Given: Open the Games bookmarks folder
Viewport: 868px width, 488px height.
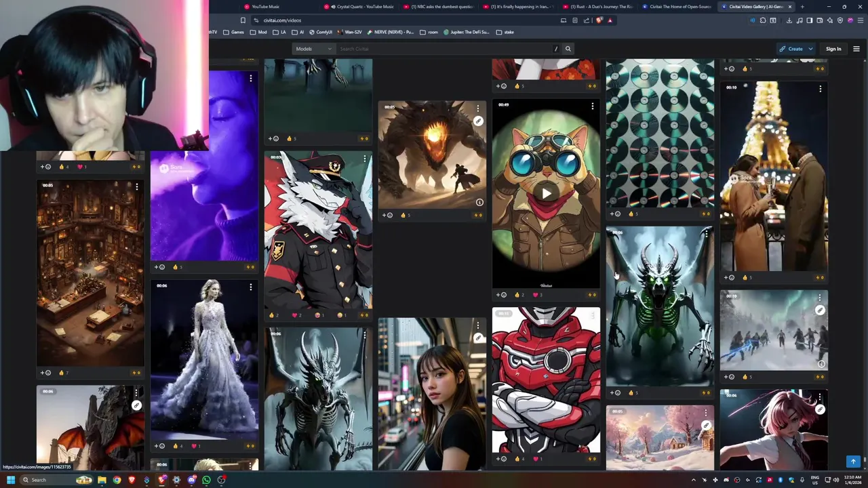Looking at the screenshot, I should click(233, 32).
